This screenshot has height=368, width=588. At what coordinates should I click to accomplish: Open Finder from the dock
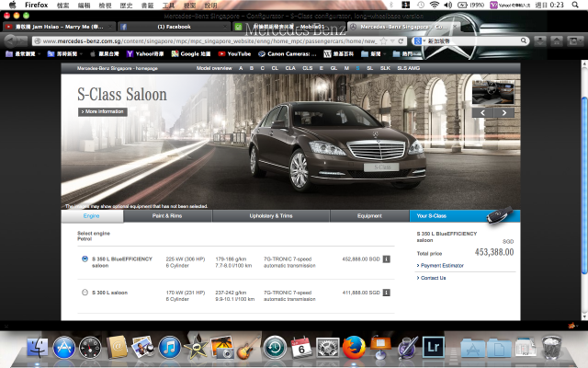click(38, 348)
